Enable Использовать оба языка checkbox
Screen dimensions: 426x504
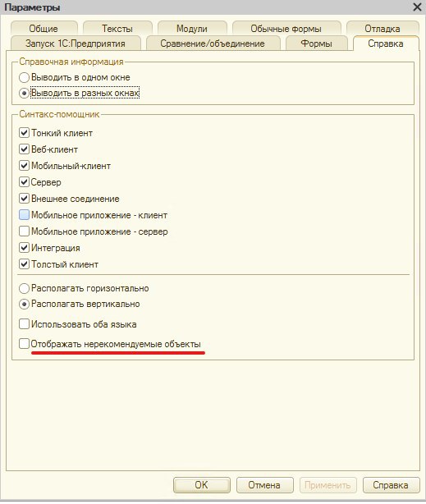pos(24,324)
